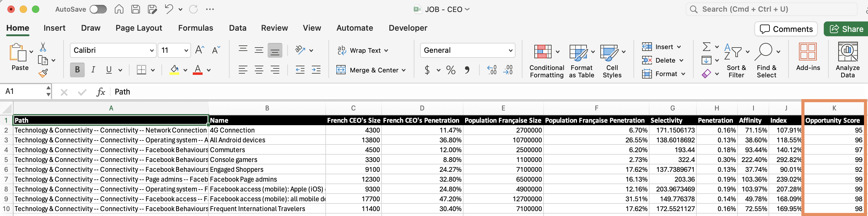Apply the yellow fill color
868x216 pixels.
coord(174,70)
